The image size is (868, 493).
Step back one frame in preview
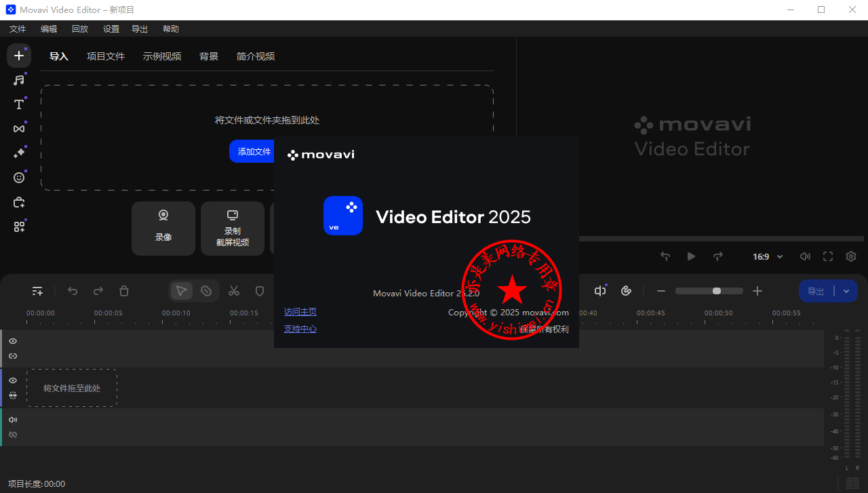click(665, 256)
